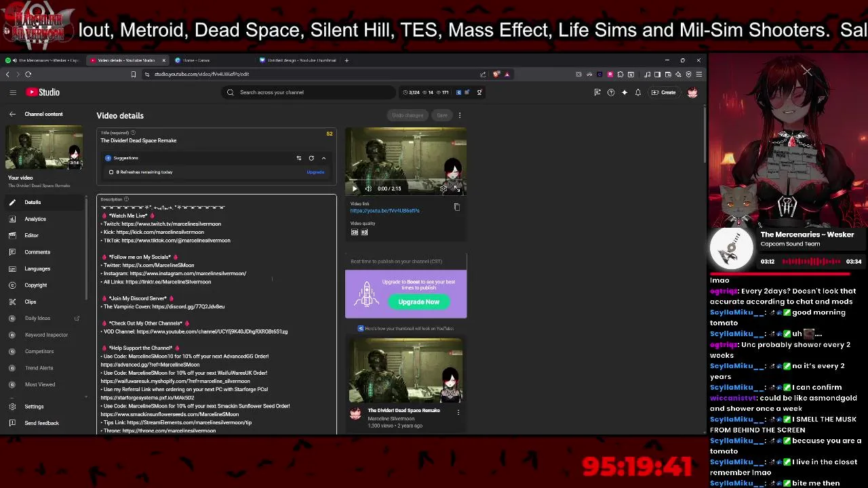Open the thumbnail preview three-dot menu
The height and width of the screenshot is (488, 868).
[458, 412]
